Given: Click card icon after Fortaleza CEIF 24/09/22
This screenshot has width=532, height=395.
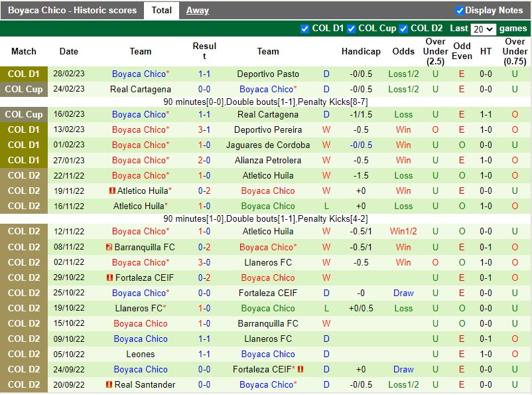Looking at the screenshot, I should (300, 369).
